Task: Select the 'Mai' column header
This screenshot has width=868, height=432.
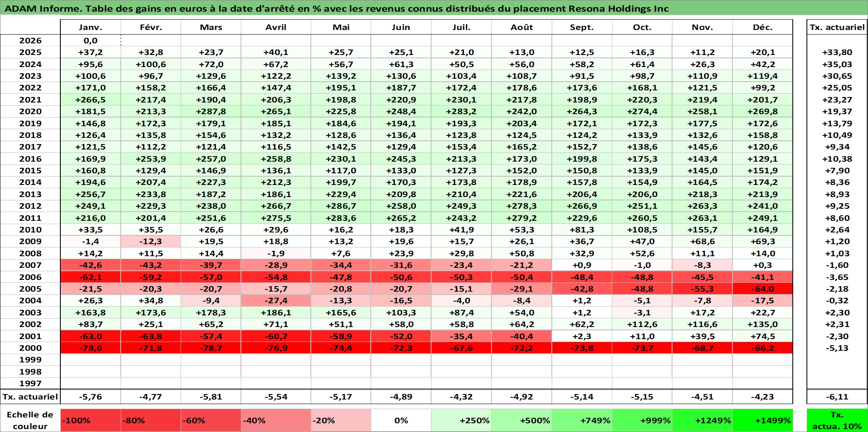Action: click(341, 27)
